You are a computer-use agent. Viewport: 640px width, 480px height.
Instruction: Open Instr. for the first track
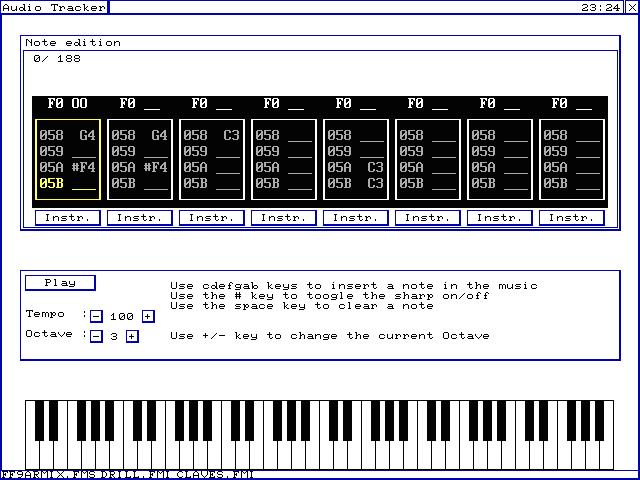coord(68,217)
